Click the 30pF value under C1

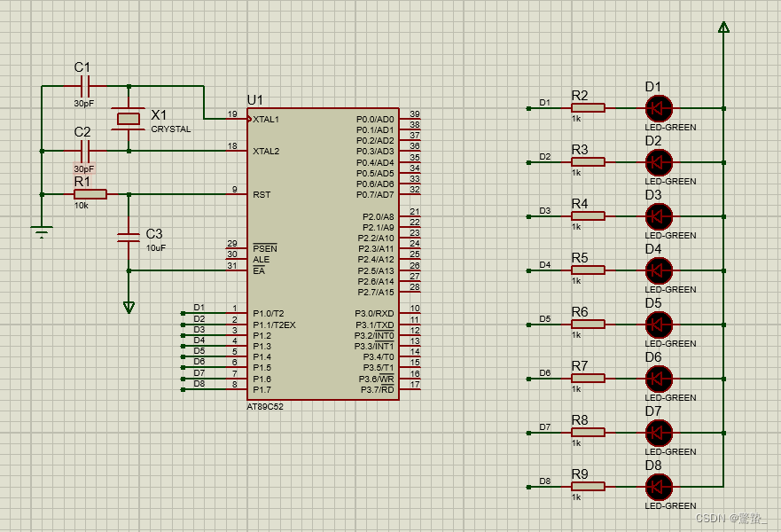(83, 104)
